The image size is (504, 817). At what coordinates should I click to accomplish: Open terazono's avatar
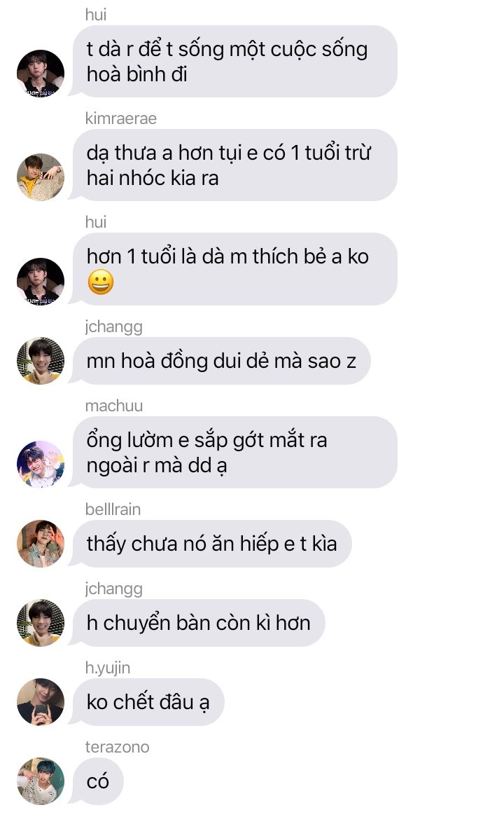41,781
